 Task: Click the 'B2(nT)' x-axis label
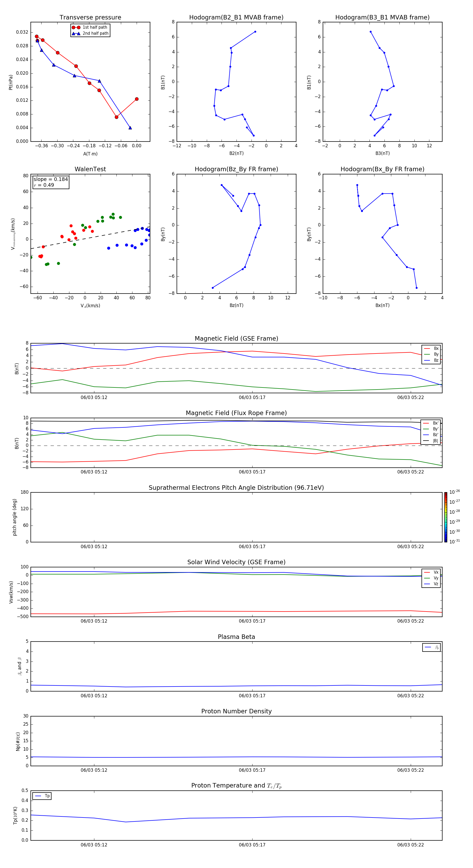(x=236, y=153)
